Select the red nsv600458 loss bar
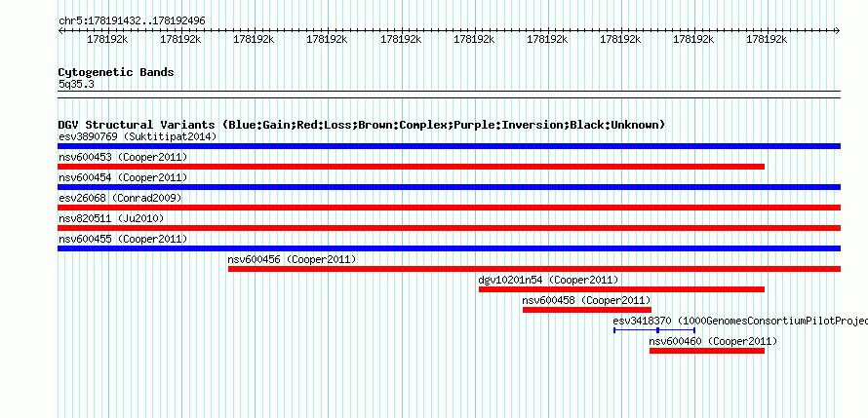 (587, 310)
